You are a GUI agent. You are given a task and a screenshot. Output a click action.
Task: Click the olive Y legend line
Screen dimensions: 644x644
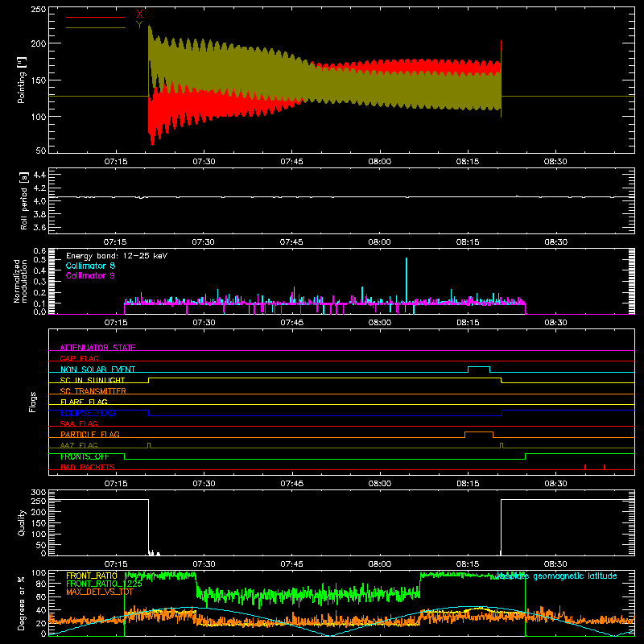point(96,27)
